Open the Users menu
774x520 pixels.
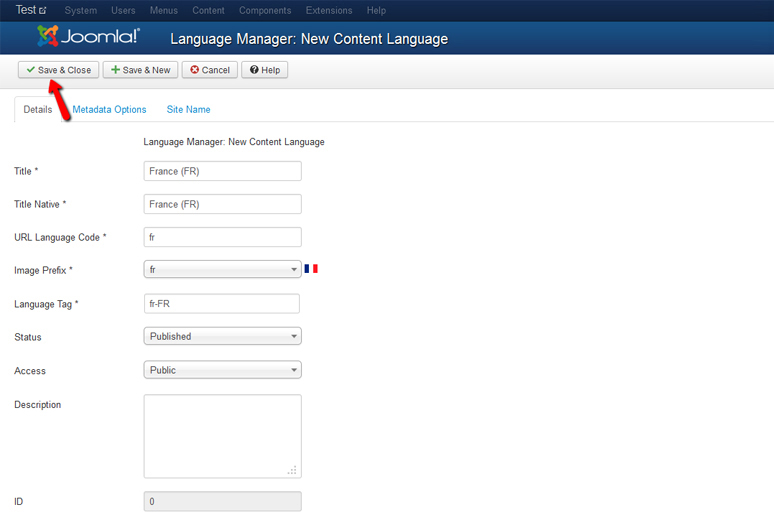pos(123,10)
